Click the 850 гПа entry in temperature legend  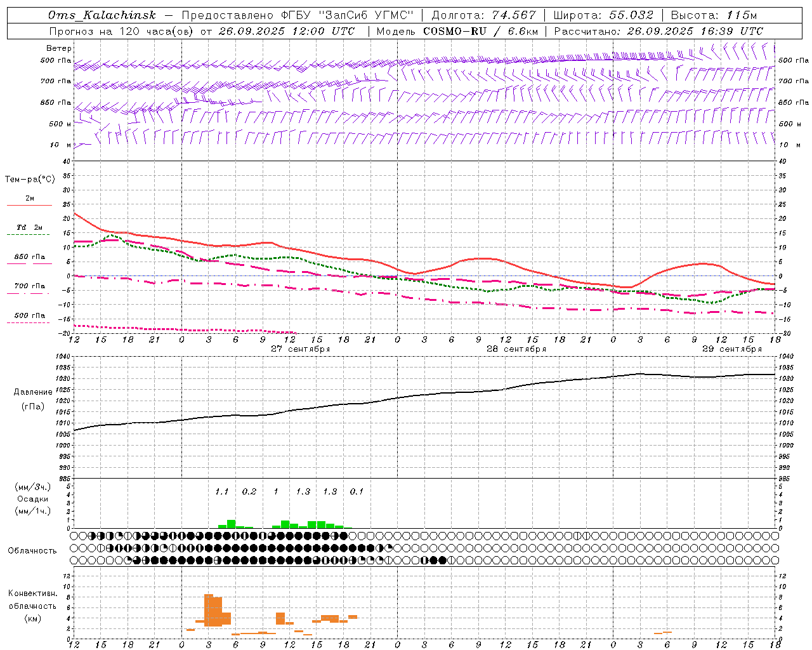29,257
